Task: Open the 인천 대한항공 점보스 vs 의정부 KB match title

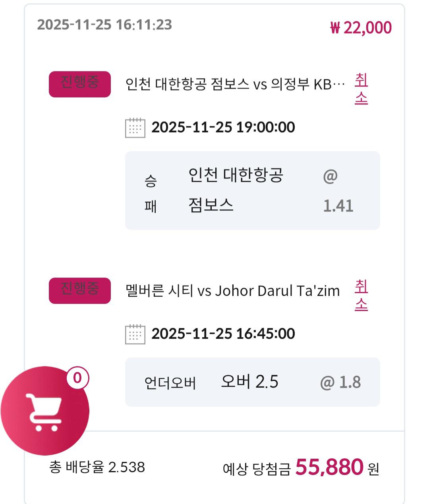Action: [x=235, y=84]
